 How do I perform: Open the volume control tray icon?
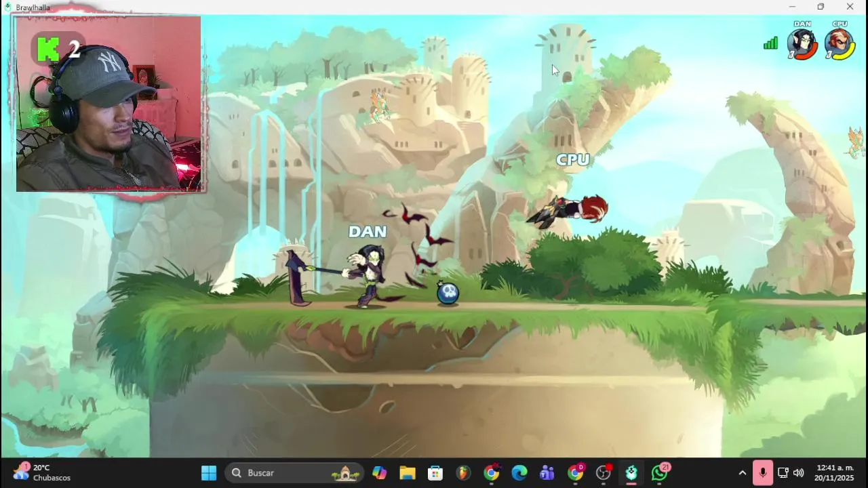coord(798,472)
